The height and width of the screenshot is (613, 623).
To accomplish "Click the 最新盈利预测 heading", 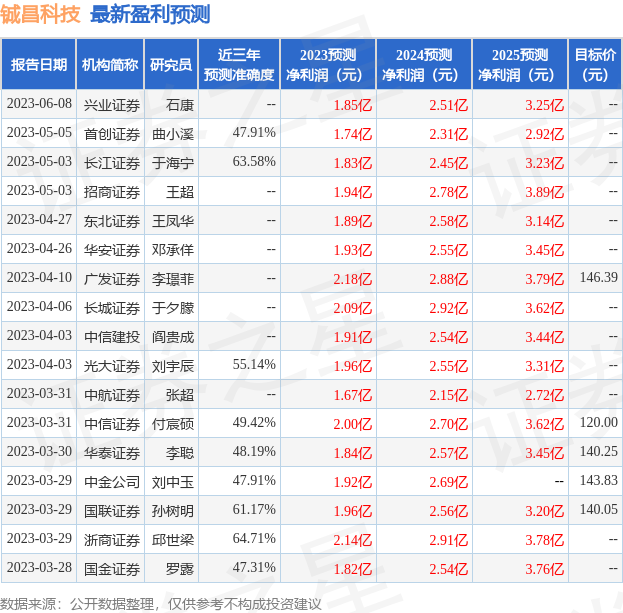I will 150,15.
